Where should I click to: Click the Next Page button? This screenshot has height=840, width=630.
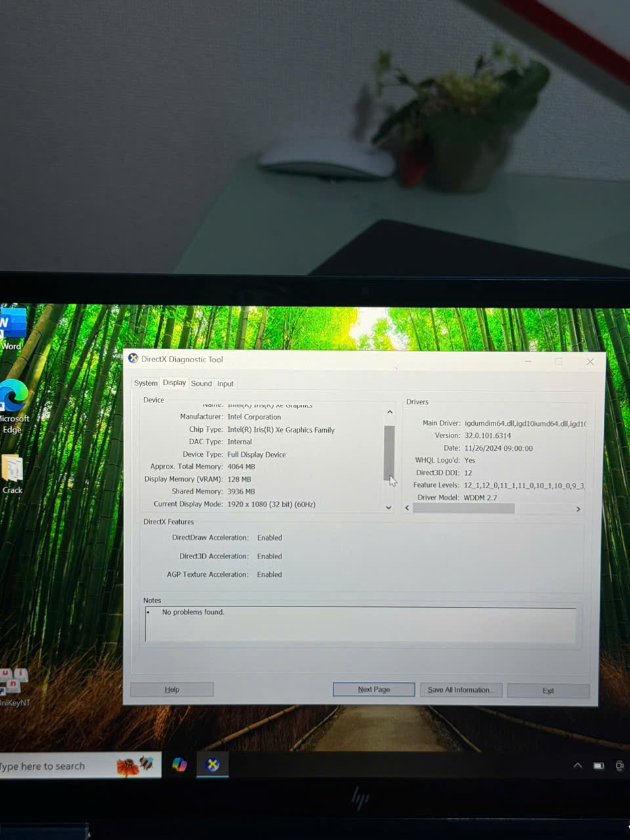click(x=374, y=689)
